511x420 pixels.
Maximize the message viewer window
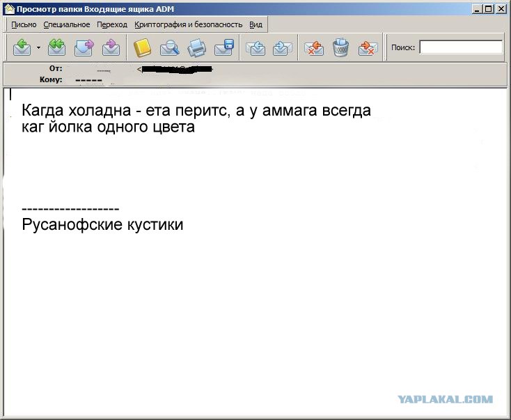click(x=489, y=9)
